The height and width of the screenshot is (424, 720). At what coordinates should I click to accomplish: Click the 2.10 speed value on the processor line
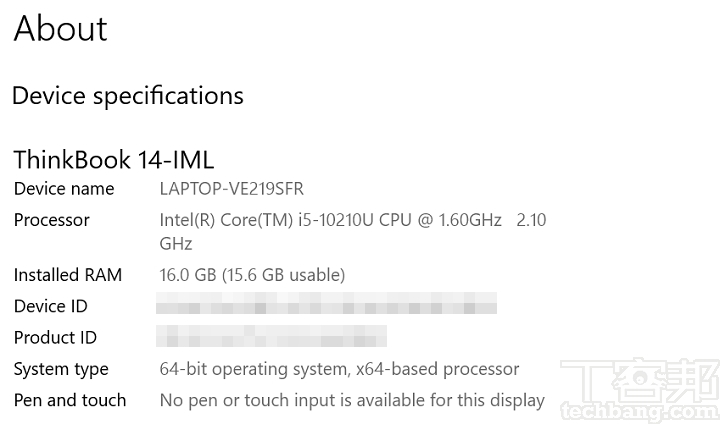pyautogui.click(x=531, y=220)
